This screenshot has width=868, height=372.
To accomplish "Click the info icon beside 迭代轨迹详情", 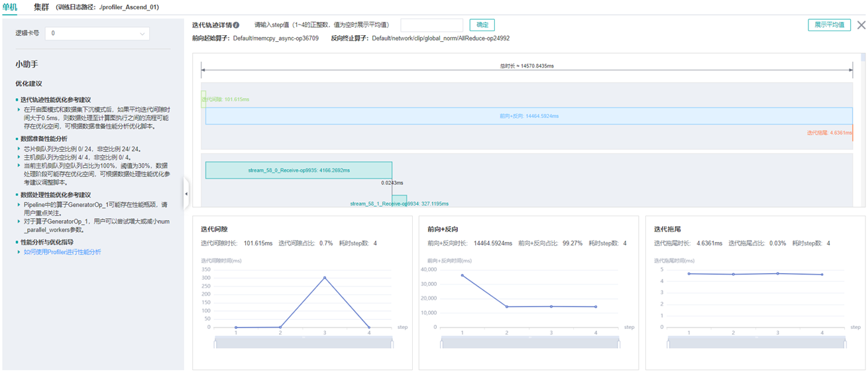I will pos(237,25).
